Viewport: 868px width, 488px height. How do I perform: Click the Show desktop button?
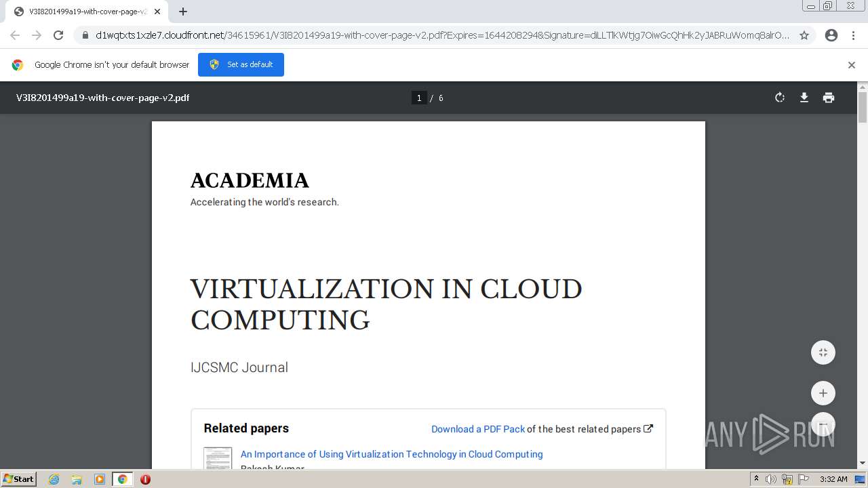[861, 479]
